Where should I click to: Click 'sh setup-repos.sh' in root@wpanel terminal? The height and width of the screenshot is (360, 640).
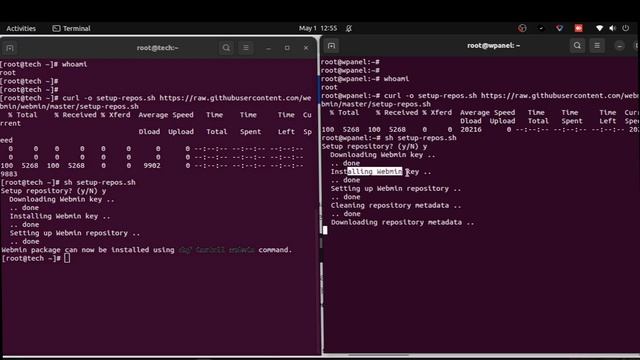421,138
